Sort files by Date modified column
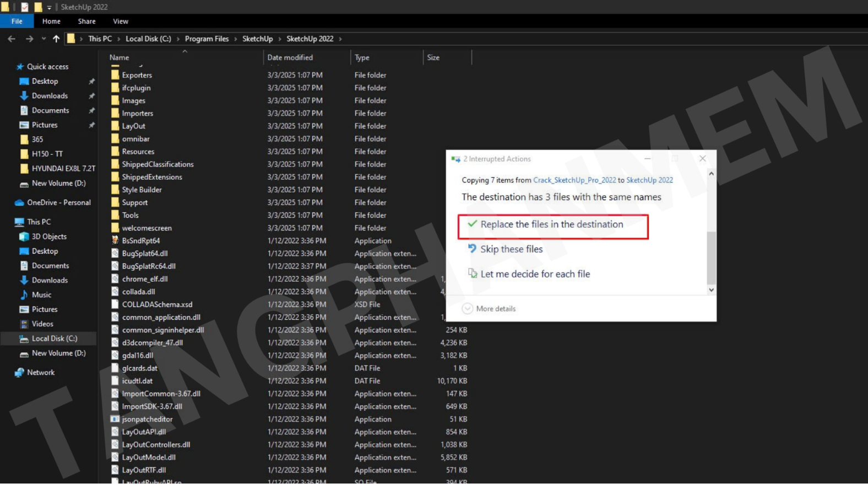This screenshot has width=868, height=489. point(290,57)
